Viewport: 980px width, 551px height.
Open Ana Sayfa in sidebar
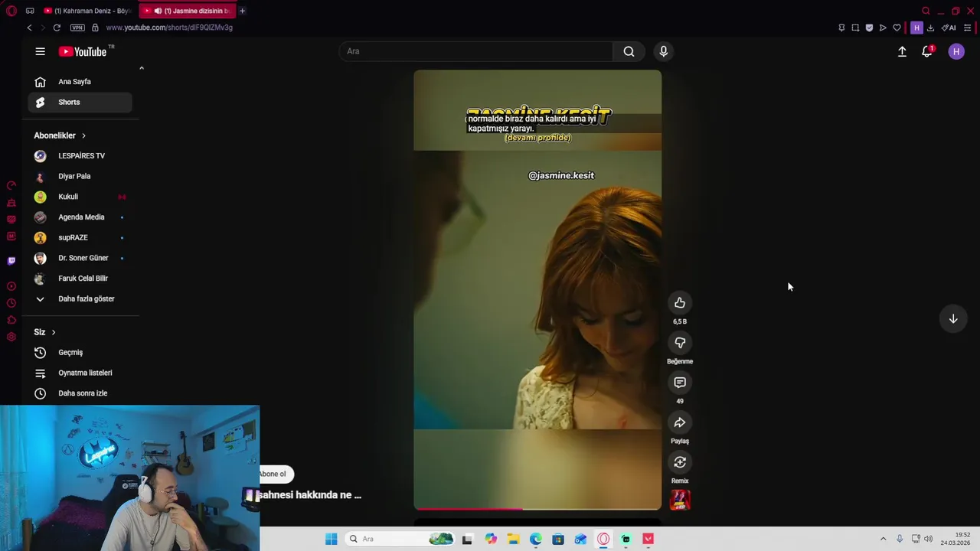click(x=80, y=82)
